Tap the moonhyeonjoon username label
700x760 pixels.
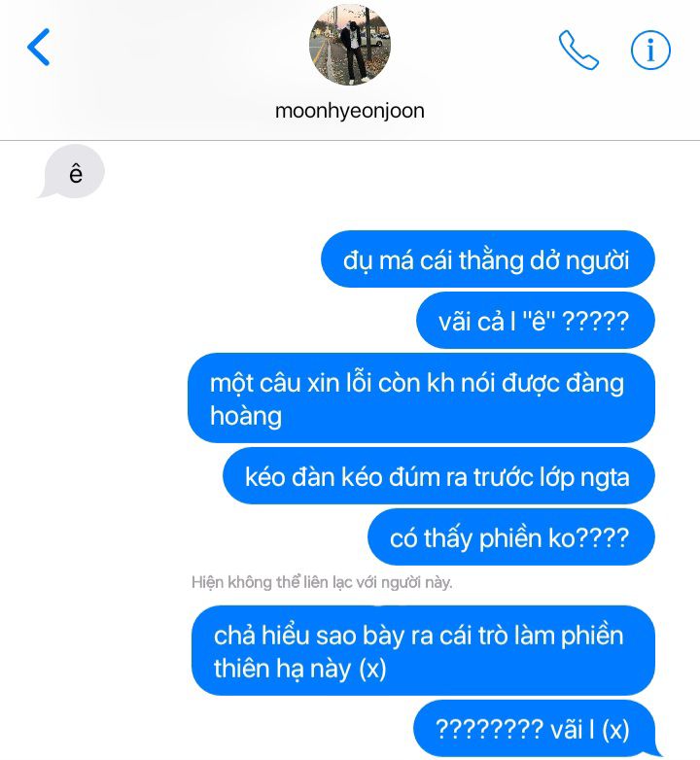(350, 111)
